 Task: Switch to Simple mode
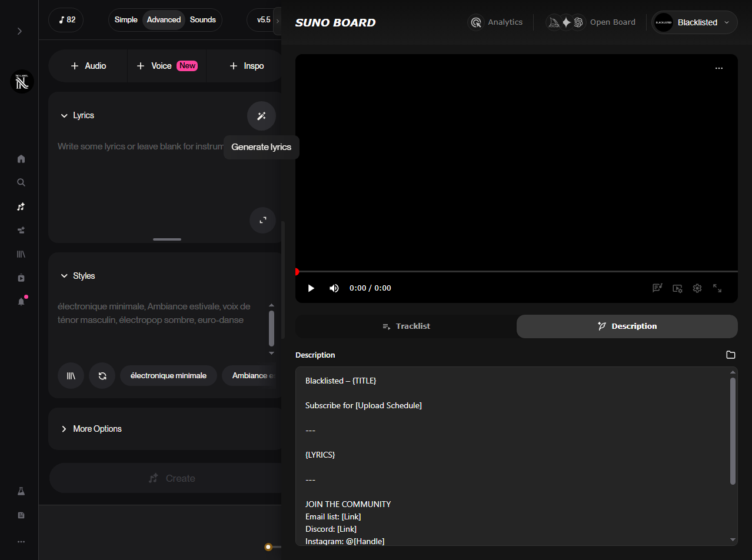(126, 20)
